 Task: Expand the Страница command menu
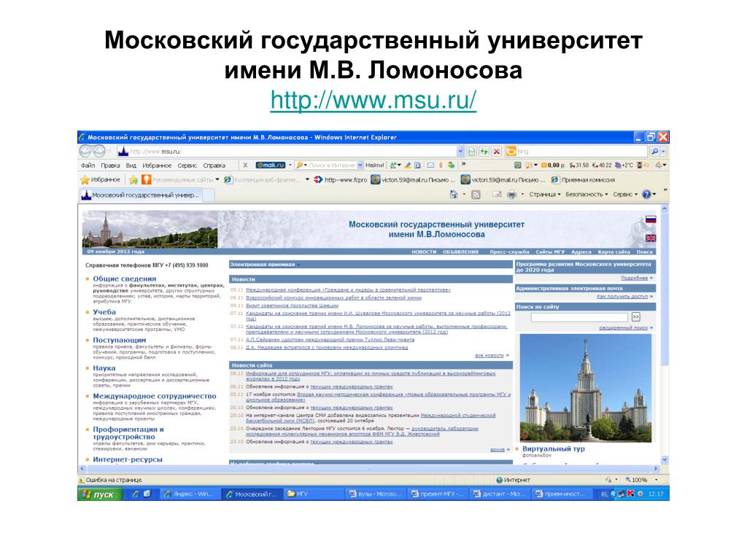[544, 194]
